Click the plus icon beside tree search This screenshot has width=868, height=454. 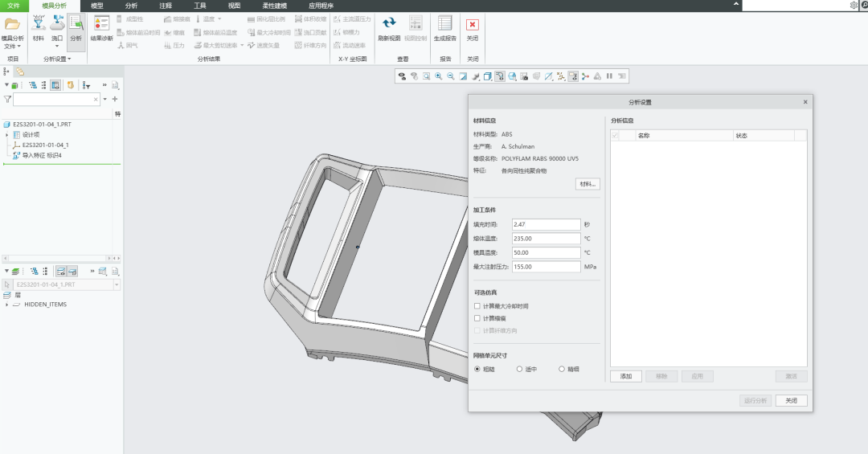point(115,99)
